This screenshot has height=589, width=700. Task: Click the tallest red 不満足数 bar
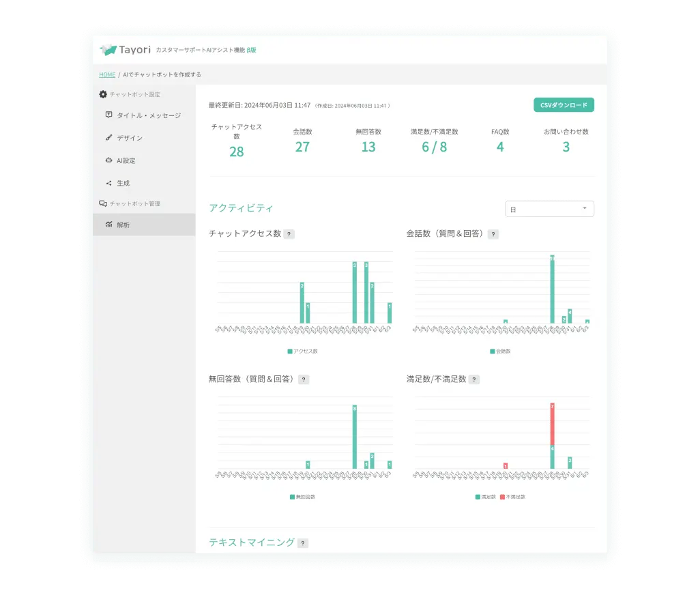(x=552, y=423)
